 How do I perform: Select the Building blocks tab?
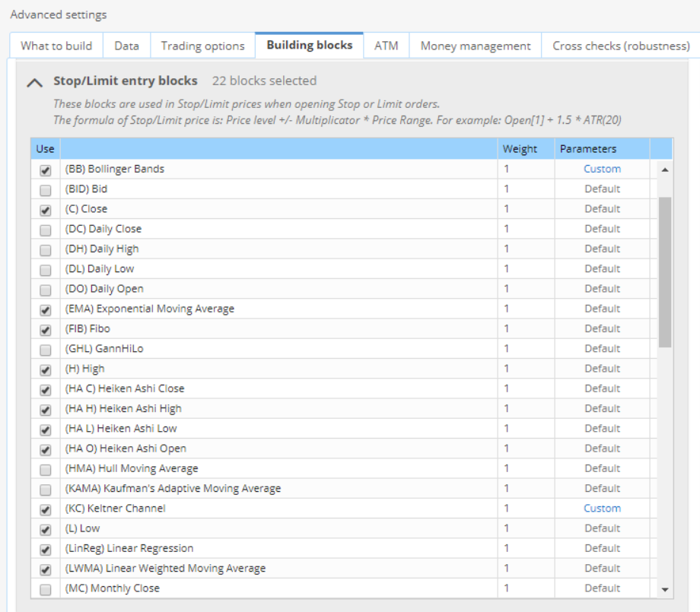click(310, 45)
